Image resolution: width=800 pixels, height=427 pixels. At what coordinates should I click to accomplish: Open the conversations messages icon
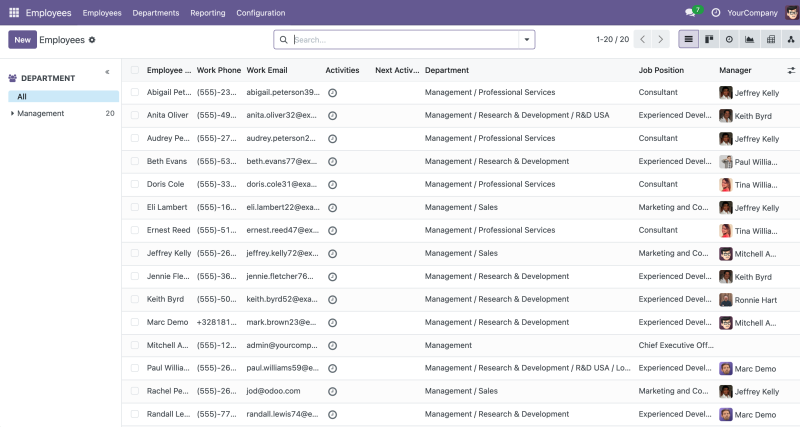(690, 13)
